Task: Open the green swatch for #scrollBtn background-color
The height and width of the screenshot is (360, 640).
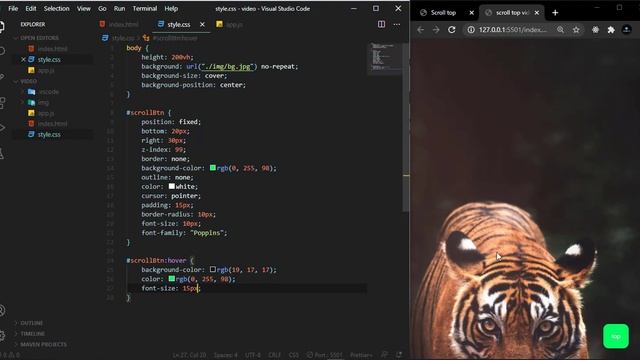Action: pyautogui.click(x=213, y=168)
